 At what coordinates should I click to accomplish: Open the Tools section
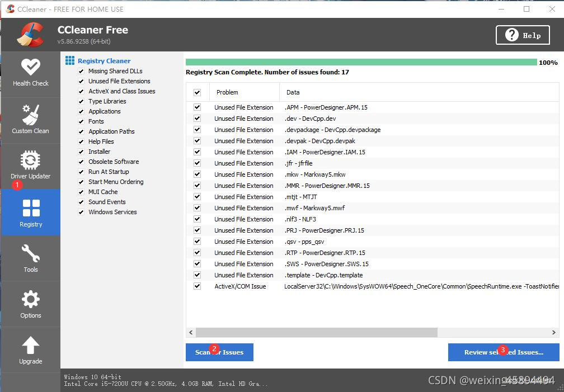(x=31, y=258)
